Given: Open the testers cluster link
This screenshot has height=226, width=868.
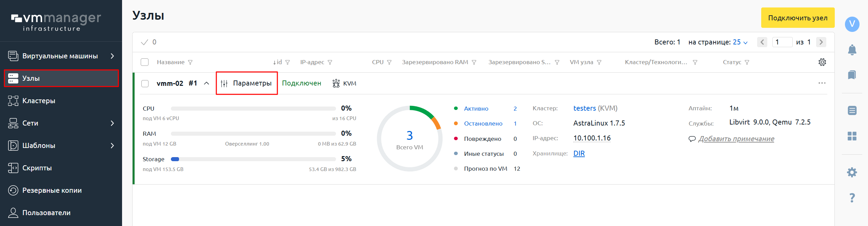Looking at the screenshot, I should 584,108.
